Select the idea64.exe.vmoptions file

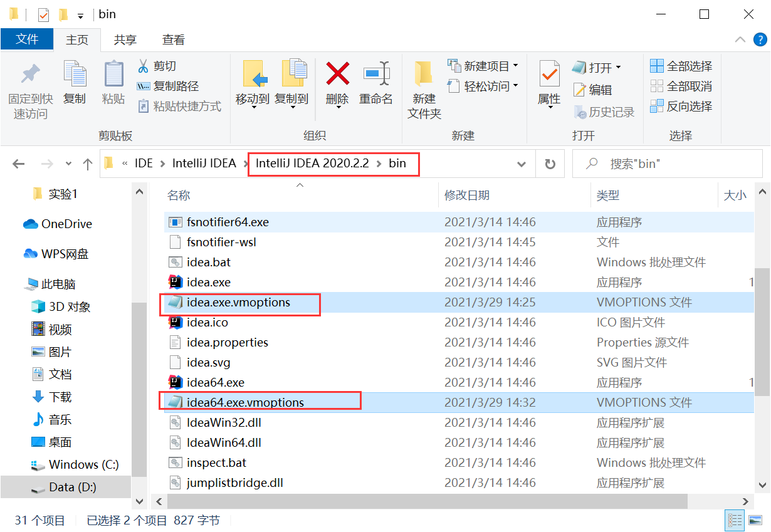459,402
